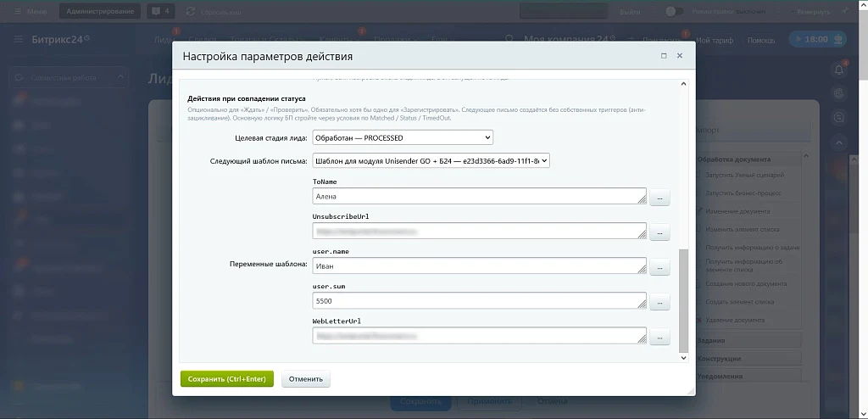Open the Следующий шаблон письма dropdown
The height and width of the screenshot is (419, 868).
coord(431,160)
